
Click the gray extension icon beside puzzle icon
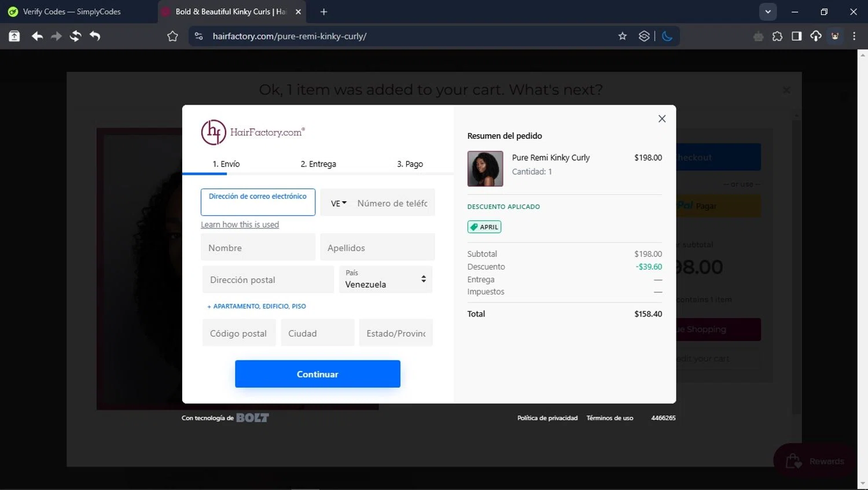click(758, 36)
